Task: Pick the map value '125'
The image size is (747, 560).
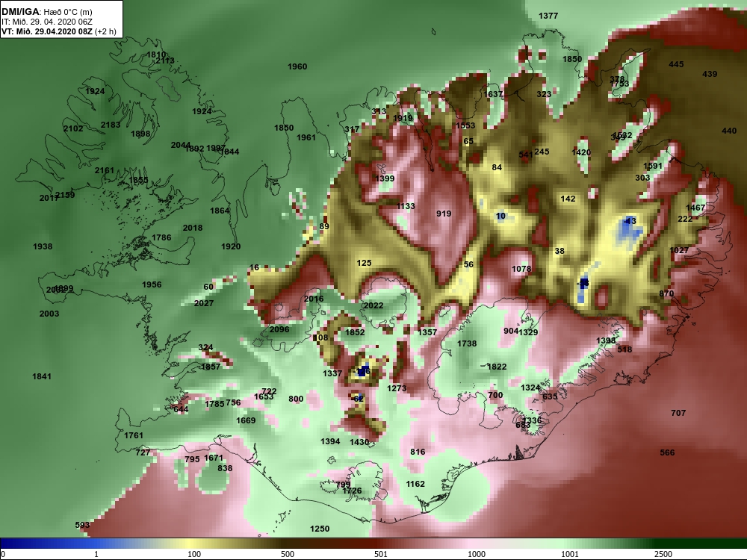Action: (364, 263)
